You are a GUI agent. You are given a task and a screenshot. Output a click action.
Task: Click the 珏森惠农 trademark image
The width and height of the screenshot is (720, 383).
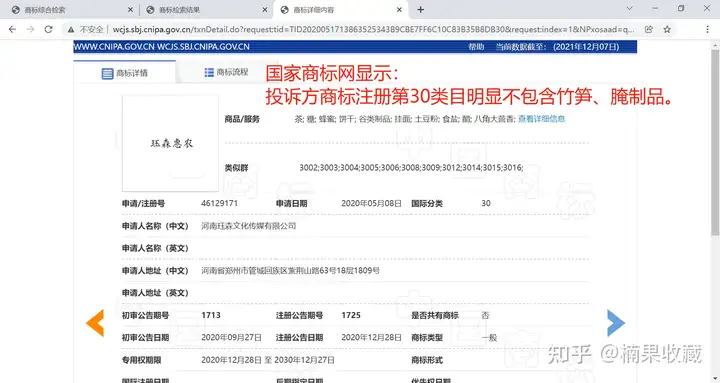click(170, 143)
